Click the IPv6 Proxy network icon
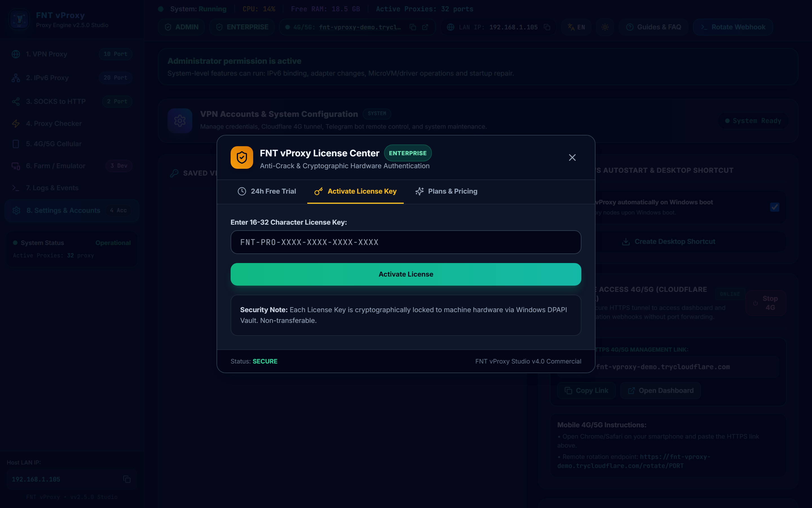 click(16, 78)
